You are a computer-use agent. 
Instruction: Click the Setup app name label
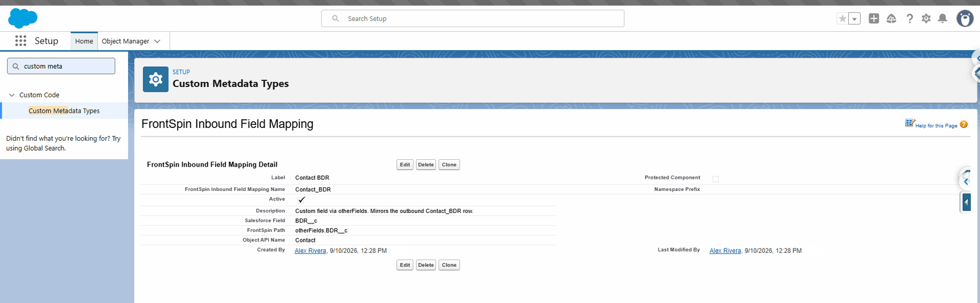tap(47, 41)
